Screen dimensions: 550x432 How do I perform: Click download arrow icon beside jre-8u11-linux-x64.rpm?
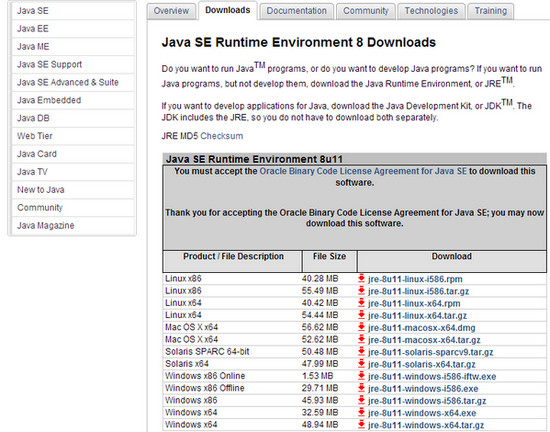(x=361, y=303)
